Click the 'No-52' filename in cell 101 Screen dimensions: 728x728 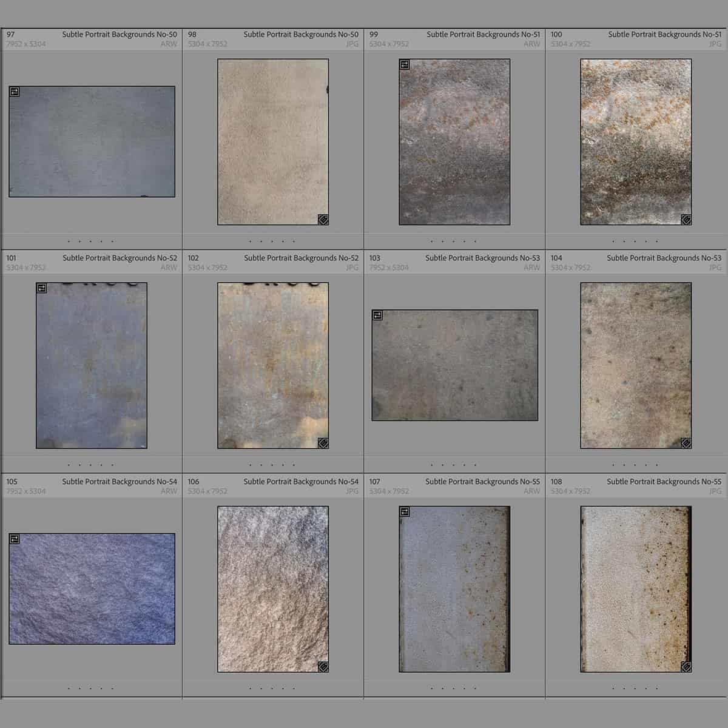pyautogui.click(x=120, y=258)
